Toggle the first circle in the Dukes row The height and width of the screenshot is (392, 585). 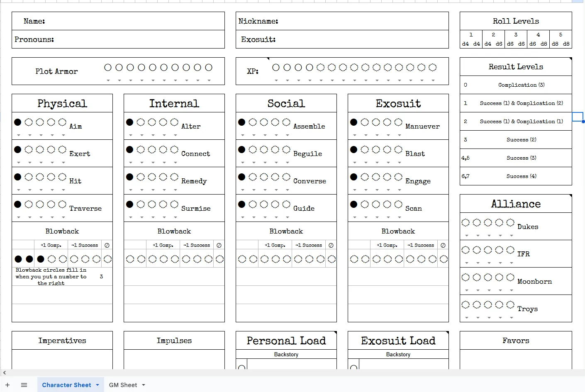click(x=466, y=222)
